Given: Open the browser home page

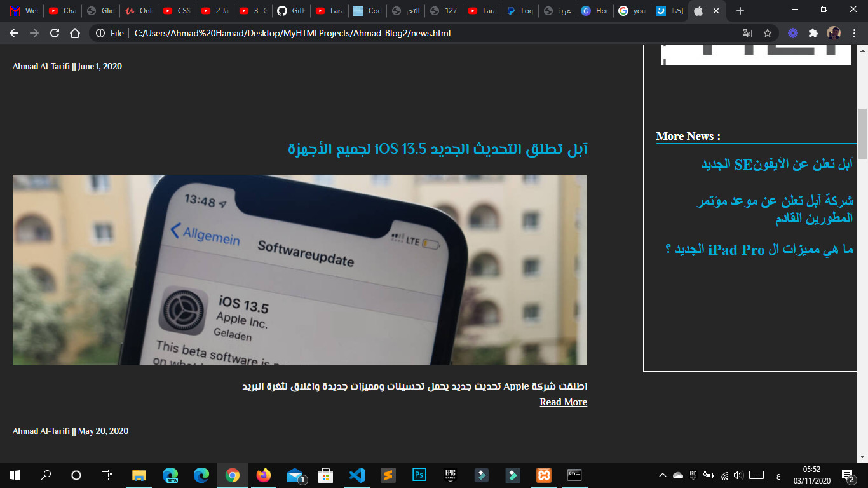Looking at the screenshot, I should point(75,33).
